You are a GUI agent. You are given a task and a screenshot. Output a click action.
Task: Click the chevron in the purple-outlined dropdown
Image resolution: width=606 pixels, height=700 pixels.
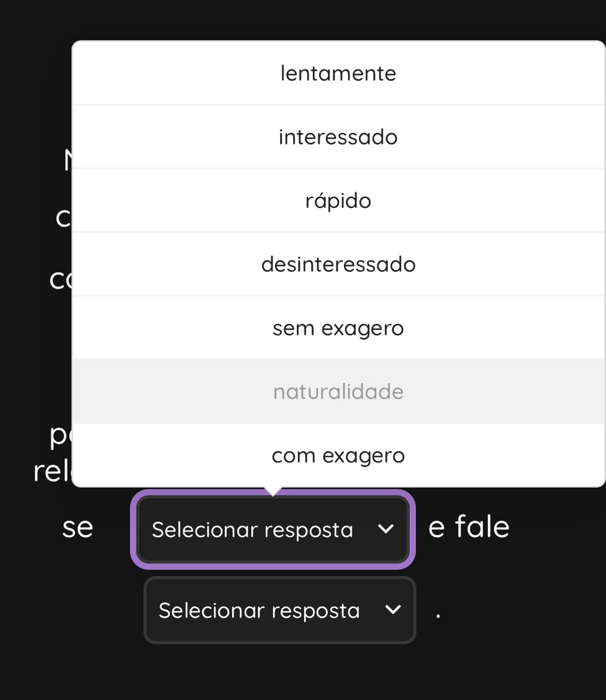[386, 529]
